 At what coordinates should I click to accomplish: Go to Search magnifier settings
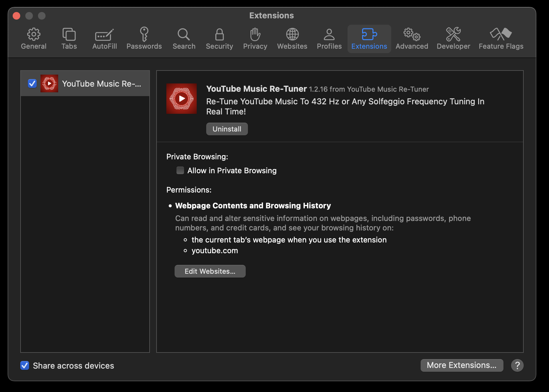(184, 34)
